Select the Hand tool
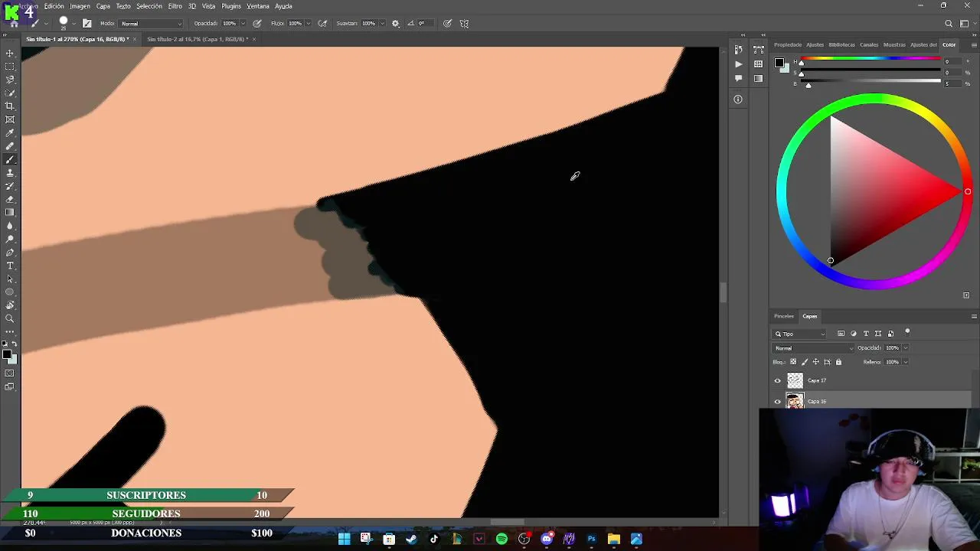 [10, 305]
